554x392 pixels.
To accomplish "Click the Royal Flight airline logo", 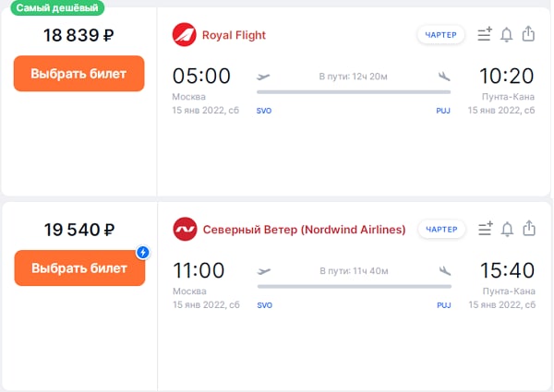I will tap(185, 35).
